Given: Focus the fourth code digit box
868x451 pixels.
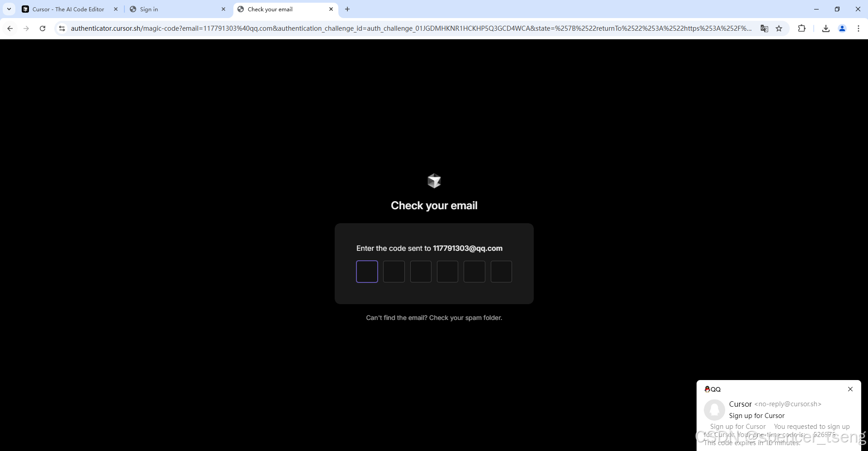Looking at the screenshot, I should pos(447,272).
